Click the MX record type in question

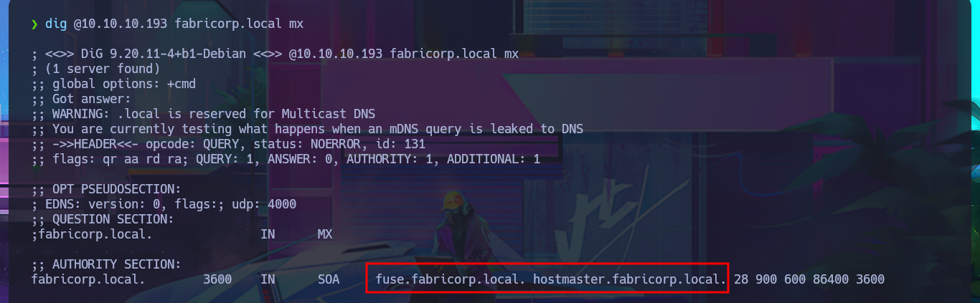pyautogui.click(x=325, y=234)
